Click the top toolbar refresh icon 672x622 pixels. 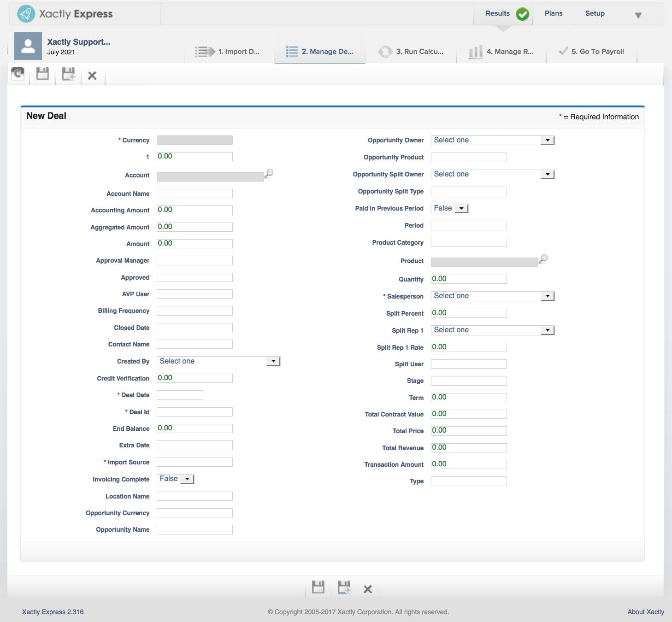[x=18, y=74]
